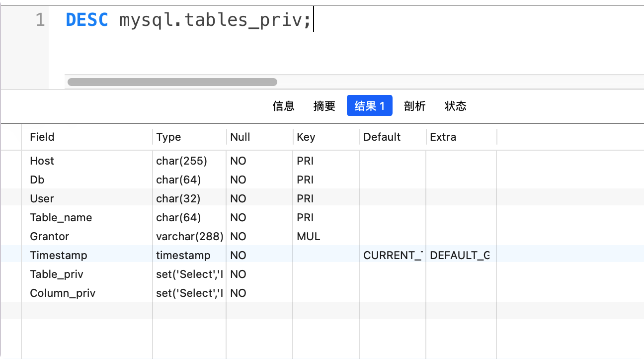Switch to the 摘要 tab
Screen dimensions: 644x359
[x=324, y=105]
